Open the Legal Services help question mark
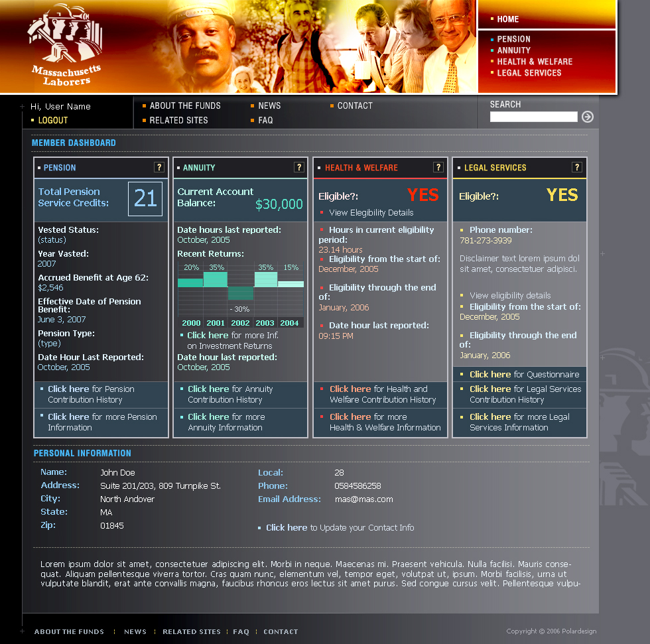The height and width of the screenshot is (644, 650). [578, 167]
